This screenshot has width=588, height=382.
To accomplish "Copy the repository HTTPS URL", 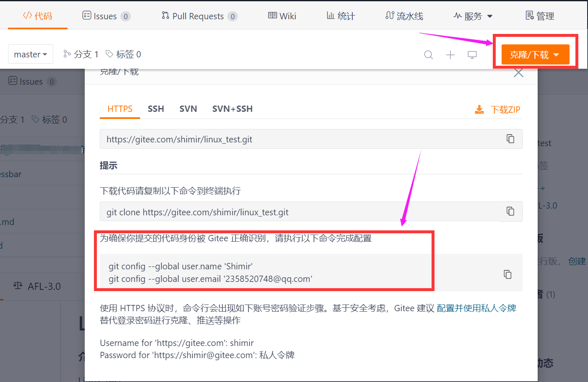I will tap(510, 139).
